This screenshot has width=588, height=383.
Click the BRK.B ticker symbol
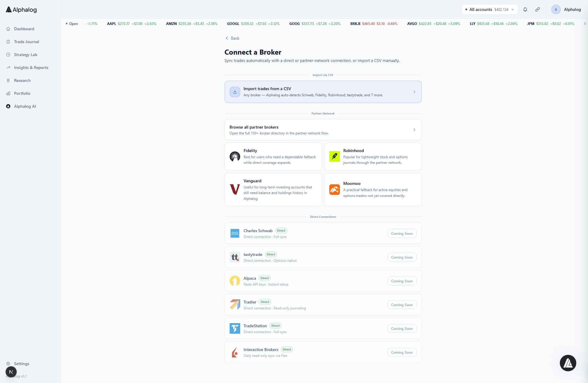[x=355, y=24]
